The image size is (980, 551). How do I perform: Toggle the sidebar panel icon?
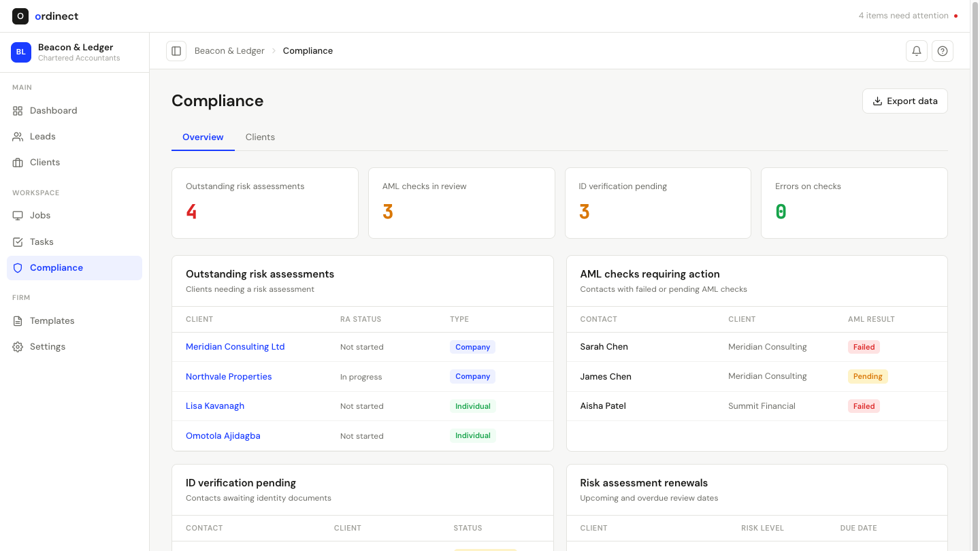176,51
